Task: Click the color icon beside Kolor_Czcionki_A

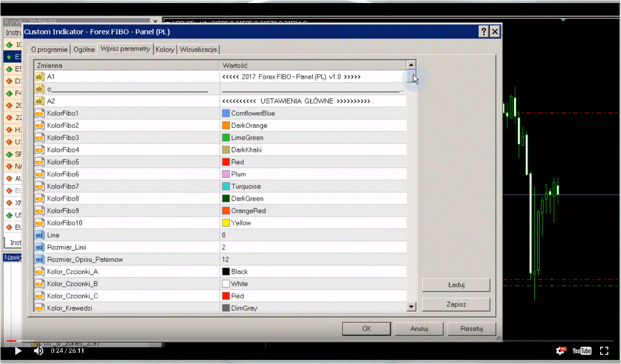Action: 40,272
